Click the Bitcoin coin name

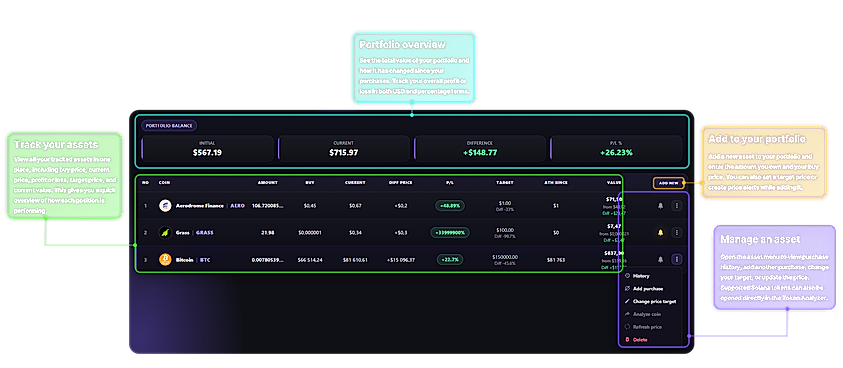pos(184,260)
